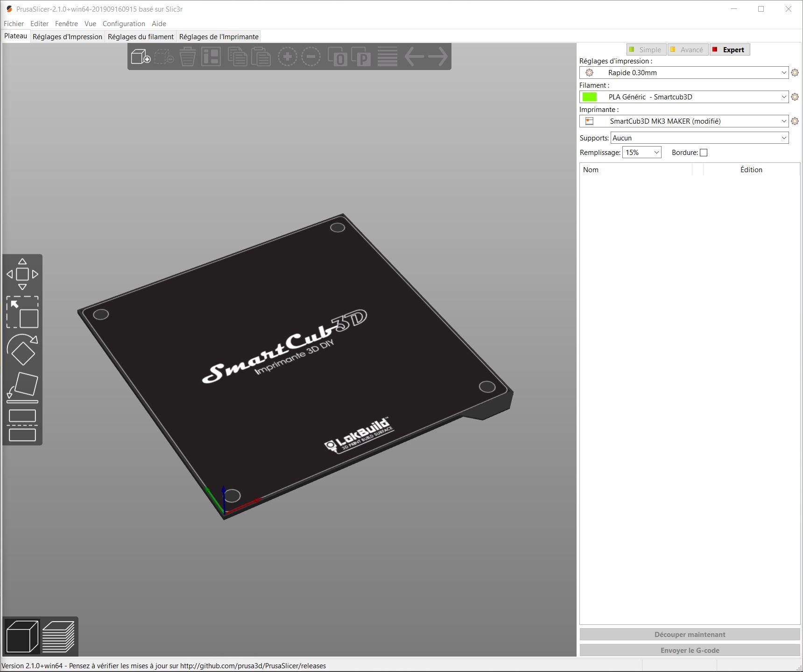Click the Split to parts icon
The image size is (803, 672).
pos(361,57)
